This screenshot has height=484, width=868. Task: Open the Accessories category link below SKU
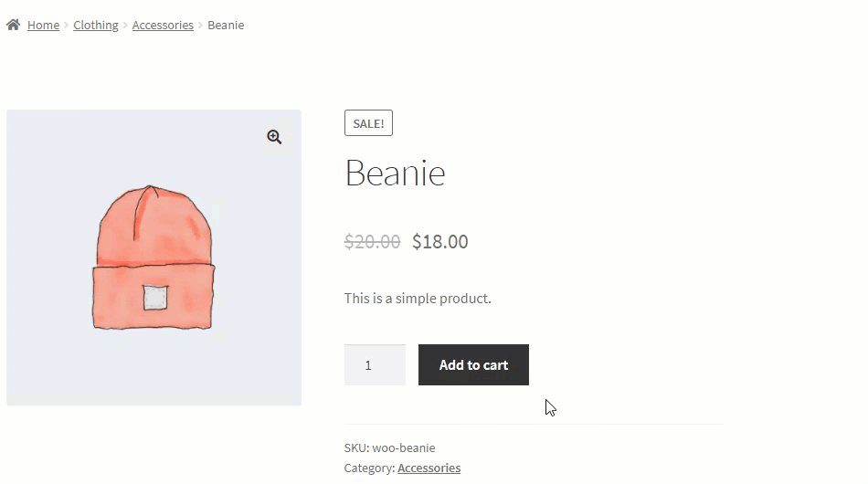(x=429, y=468)
